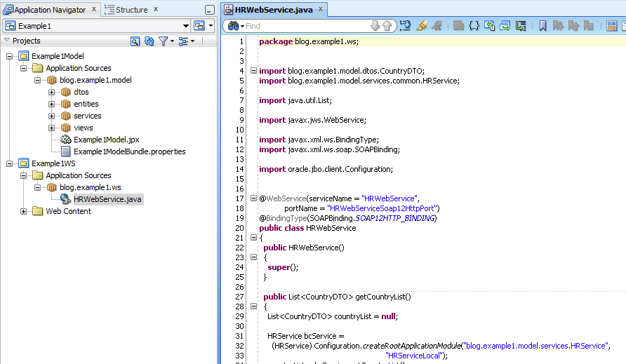Go to previous bookmark icon
Viewport: 626px width, 364px height.
573,26
